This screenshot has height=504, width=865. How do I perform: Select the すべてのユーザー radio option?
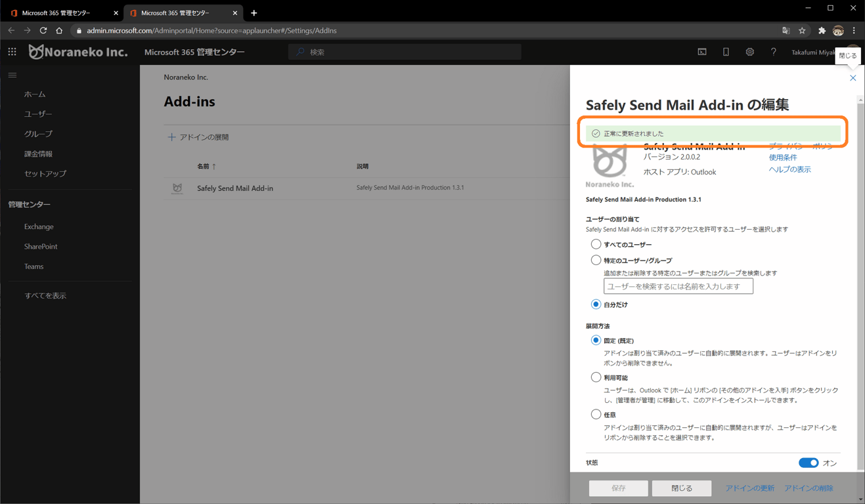[596, 244]
